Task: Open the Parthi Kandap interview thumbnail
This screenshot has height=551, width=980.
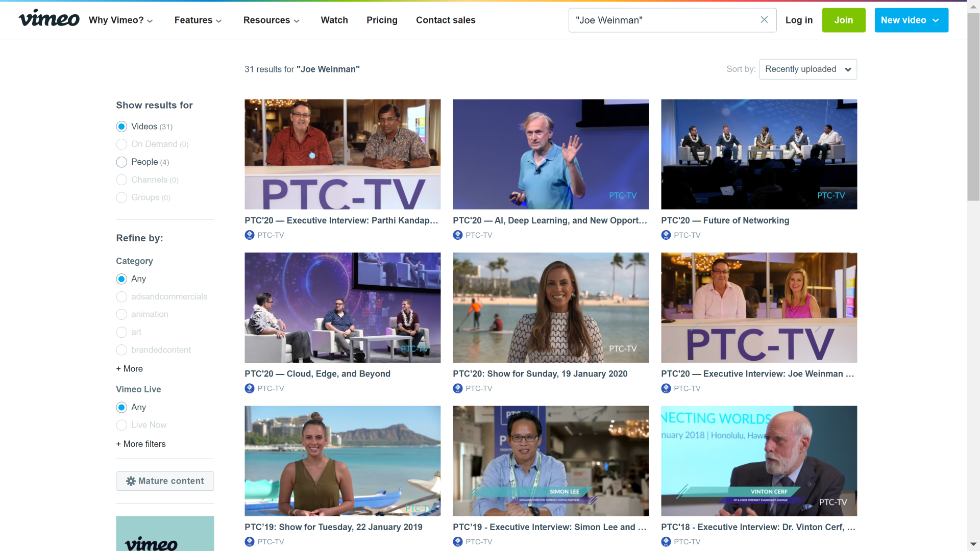Action: [342, 154]
